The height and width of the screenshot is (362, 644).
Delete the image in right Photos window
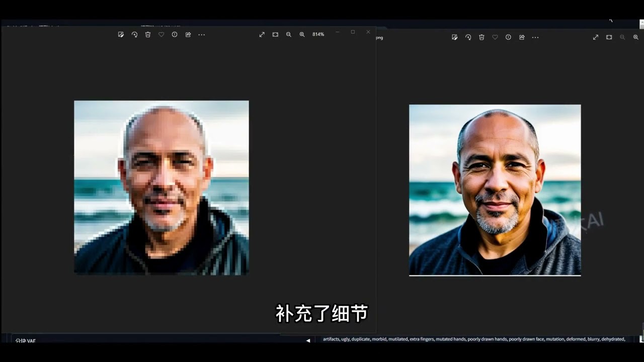[x=481, y=37]
